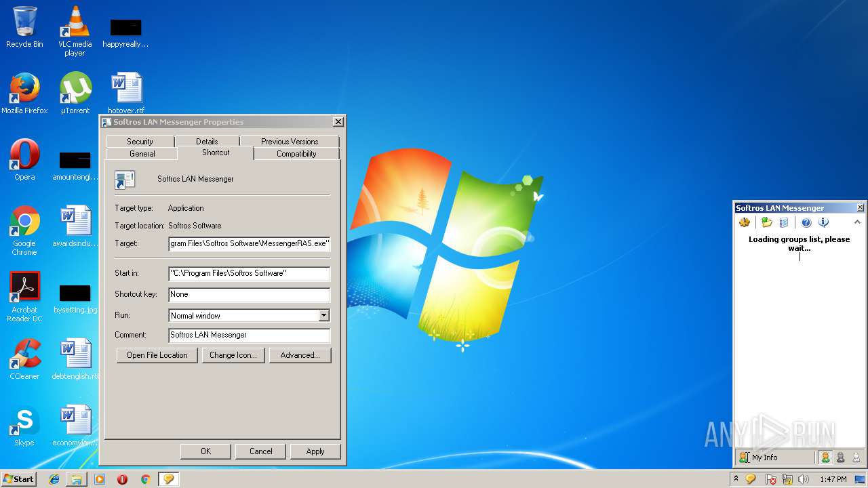Select the Shortcut tab
The height and width of the screenshot is (488, 868).
coord(216,152)
